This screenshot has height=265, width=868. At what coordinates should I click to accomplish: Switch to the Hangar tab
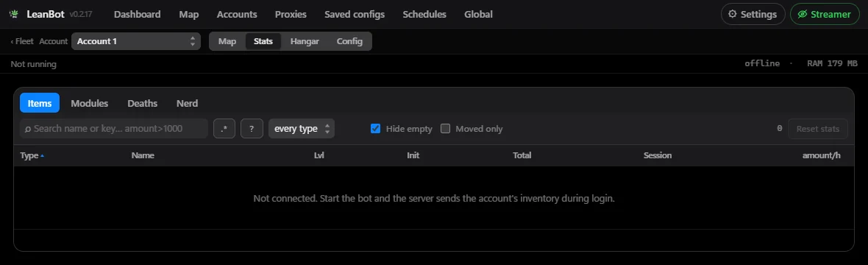[305, 41]
